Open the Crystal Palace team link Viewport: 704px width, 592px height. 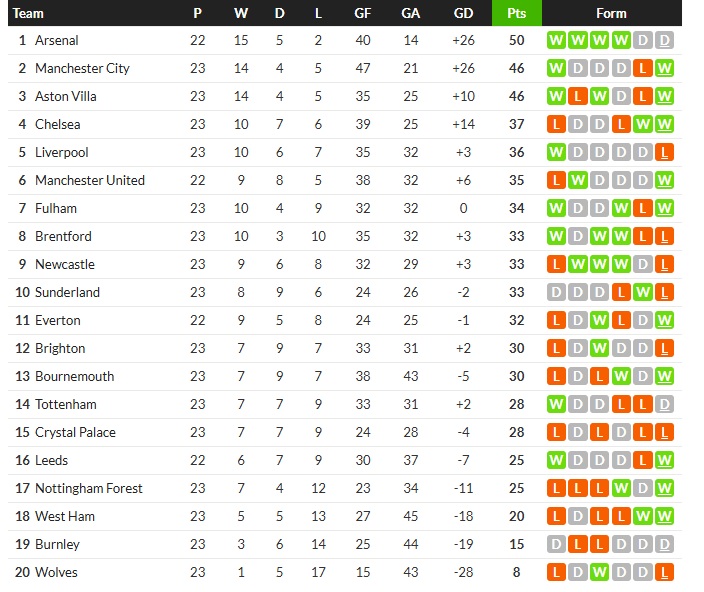coord(75,433)
